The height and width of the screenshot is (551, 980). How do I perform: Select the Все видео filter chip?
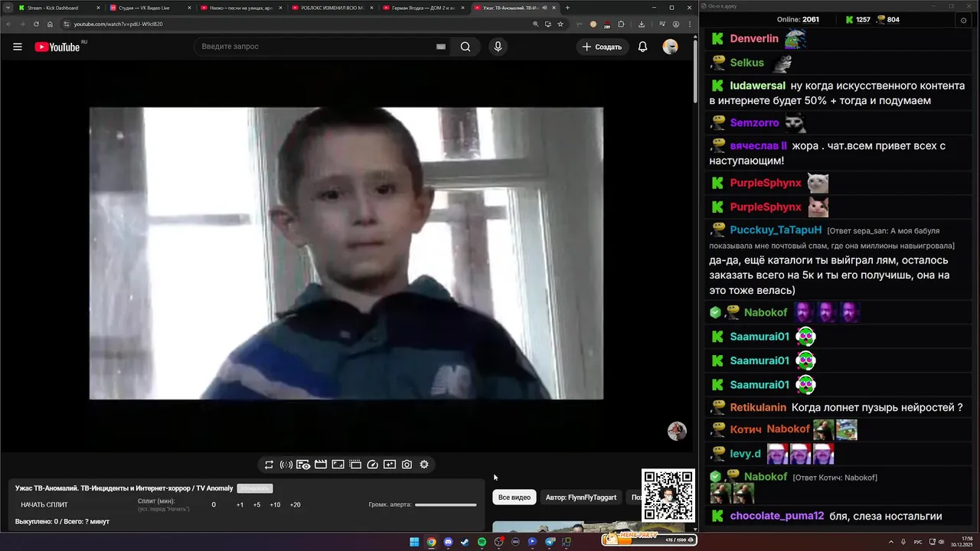click(x=514, y=497)
